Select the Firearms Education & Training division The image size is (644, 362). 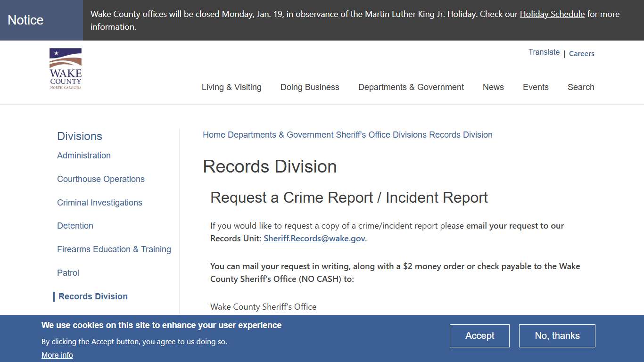click(114, 249)
